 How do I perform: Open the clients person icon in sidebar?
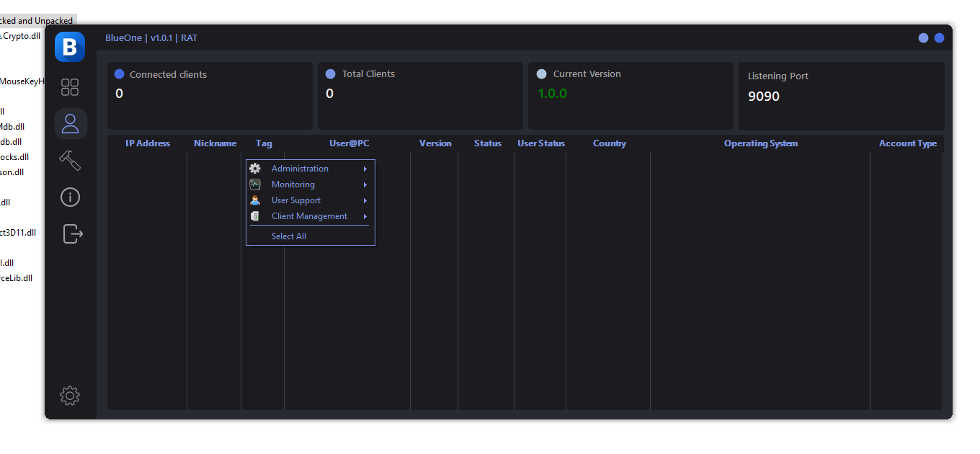pyautogui.click(x=70, y=123)
